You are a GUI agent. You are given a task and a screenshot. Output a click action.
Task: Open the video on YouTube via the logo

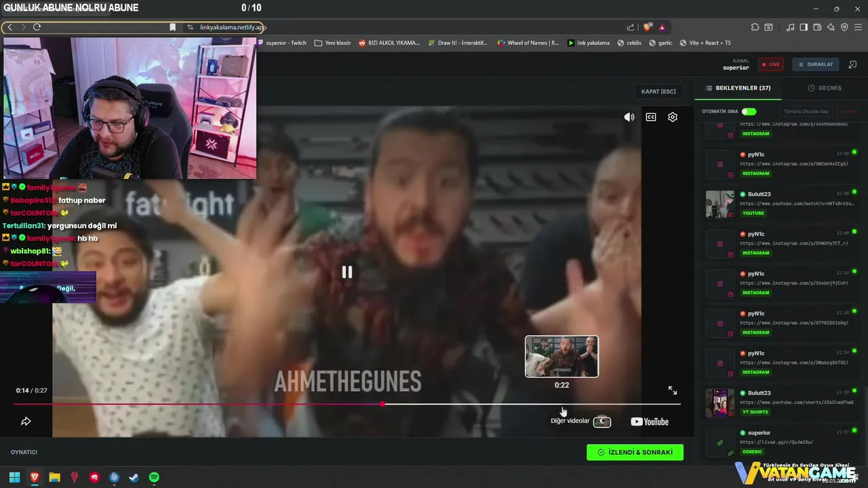click(x=650, y=422)
